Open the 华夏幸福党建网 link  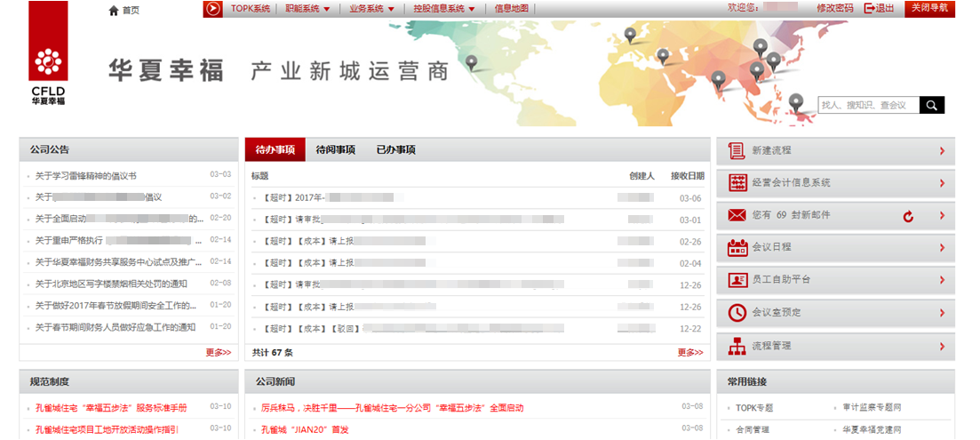pos(872,429)
